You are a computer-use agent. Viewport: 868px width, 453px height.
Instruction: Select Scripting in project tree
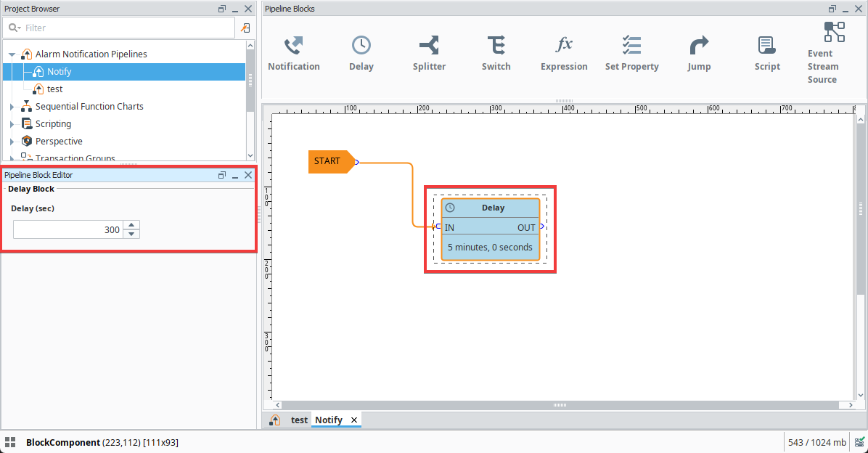click(53, 124)
